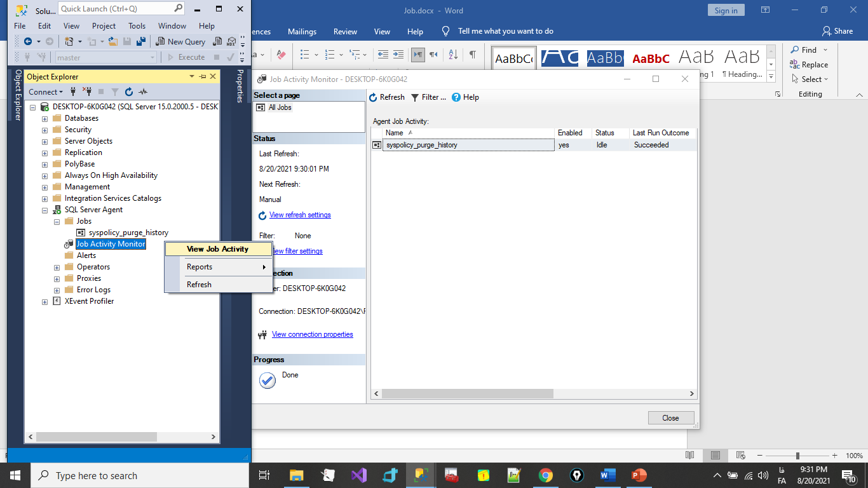Open Reports submenu in context menu
The height and width of the screenshot is (488, 868).
(x=218, y=267)
